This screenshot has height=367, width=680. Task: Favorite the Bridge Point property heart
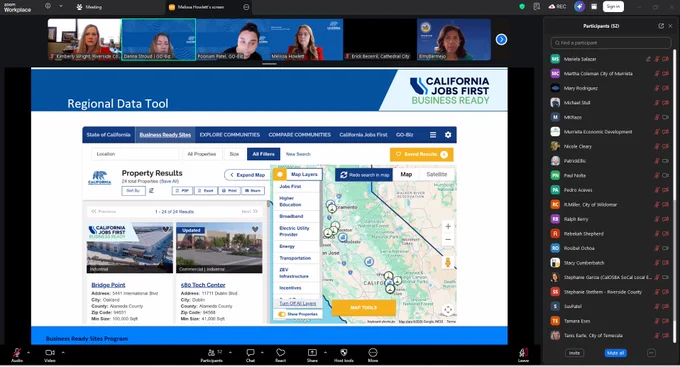coord(166,229)
